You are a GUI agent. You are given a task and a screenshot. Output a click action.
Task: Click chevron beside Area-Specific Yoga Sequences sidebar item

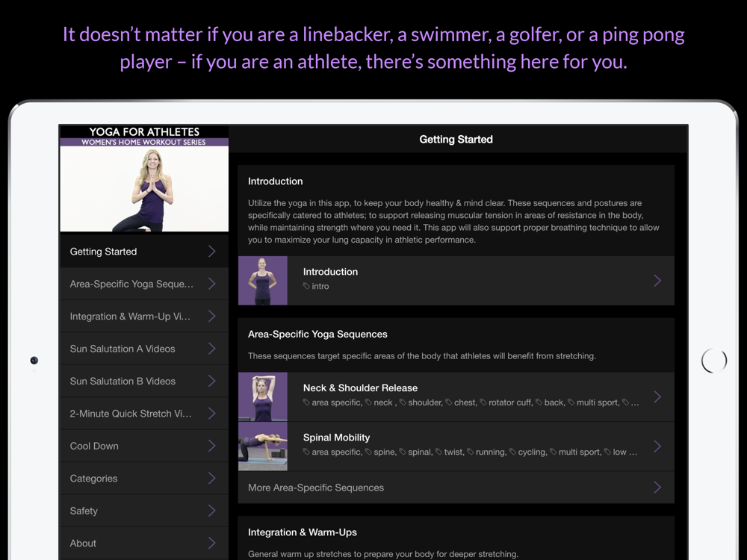(x=212, y=284)
